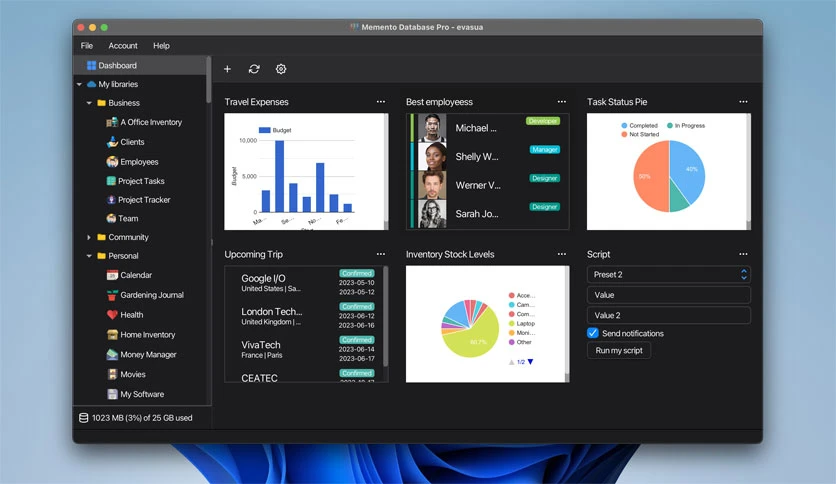Open the Health heart icon
Image resolution: width=836 pixels, height=484 pixels.
click(112, 314)
